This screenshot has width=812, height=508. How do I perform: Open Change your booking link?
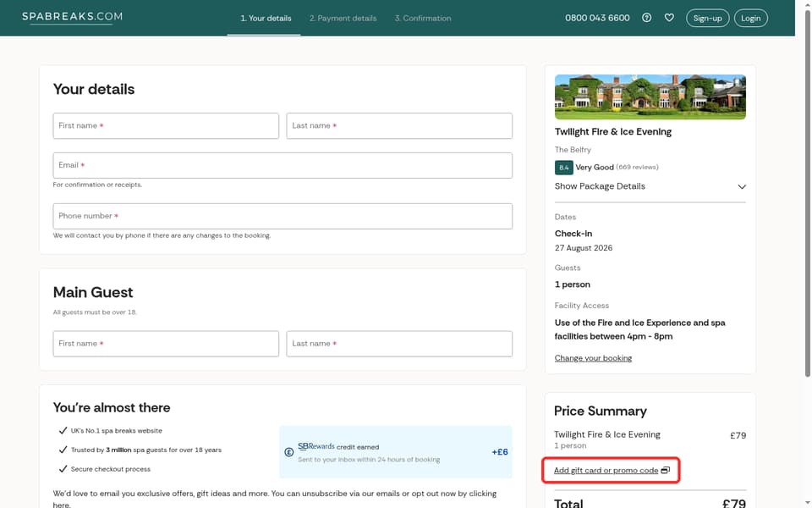[x=593, y=358]
